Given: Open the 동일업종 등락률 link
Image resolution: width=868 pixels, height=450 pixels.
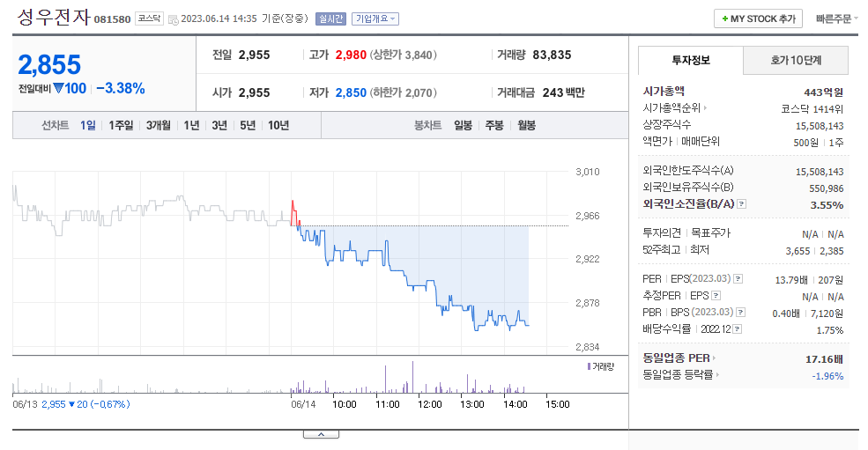Looking at the screenshot, I should click(680, 375).
